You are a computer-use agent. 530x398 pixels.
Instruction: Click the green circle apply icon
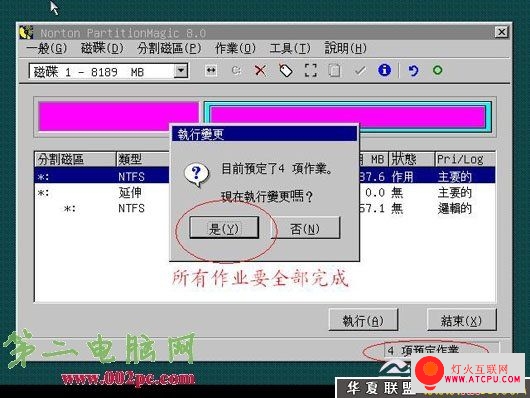click(437, 70)
